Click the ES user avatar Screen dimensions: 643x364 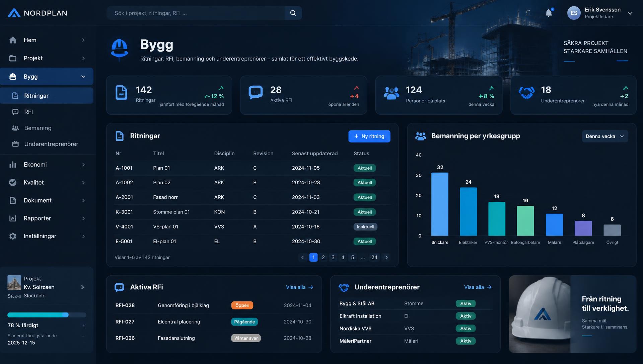coord(574,13)
